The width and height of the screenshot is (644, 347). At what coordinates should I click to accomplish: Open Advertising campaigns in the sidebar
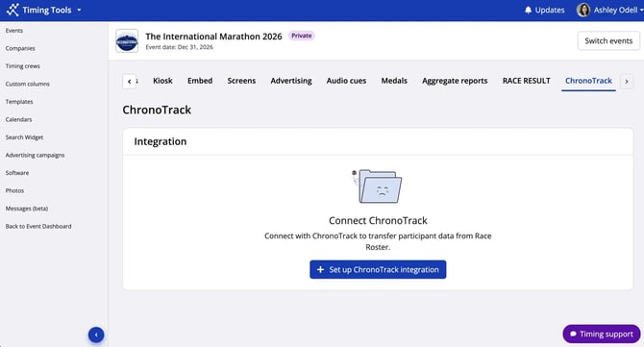pos(35,155)
